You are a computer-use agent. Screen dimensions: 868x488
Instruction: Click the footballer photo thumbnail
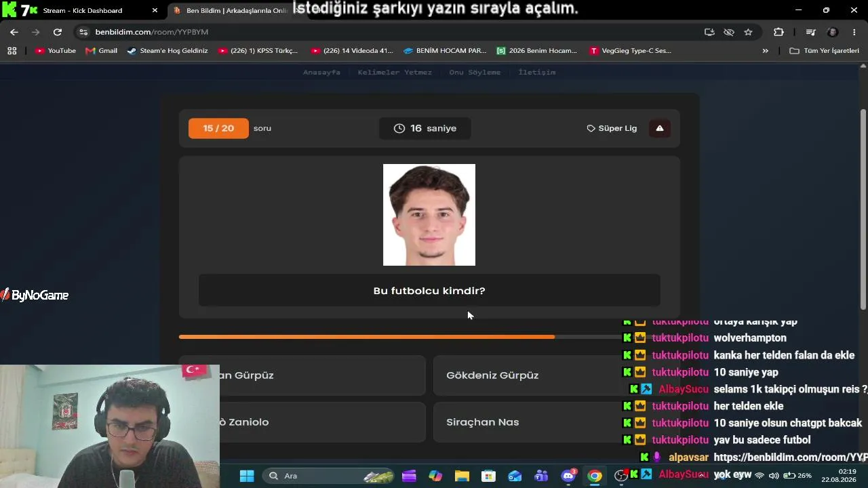(429, 215)
